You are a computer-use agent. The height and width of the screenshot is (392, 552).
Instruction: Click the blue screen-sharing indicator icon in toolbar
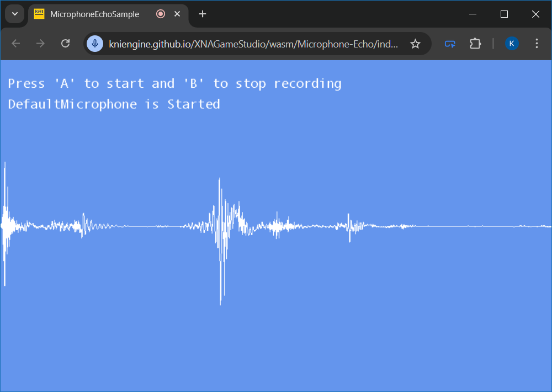point(450,44)
